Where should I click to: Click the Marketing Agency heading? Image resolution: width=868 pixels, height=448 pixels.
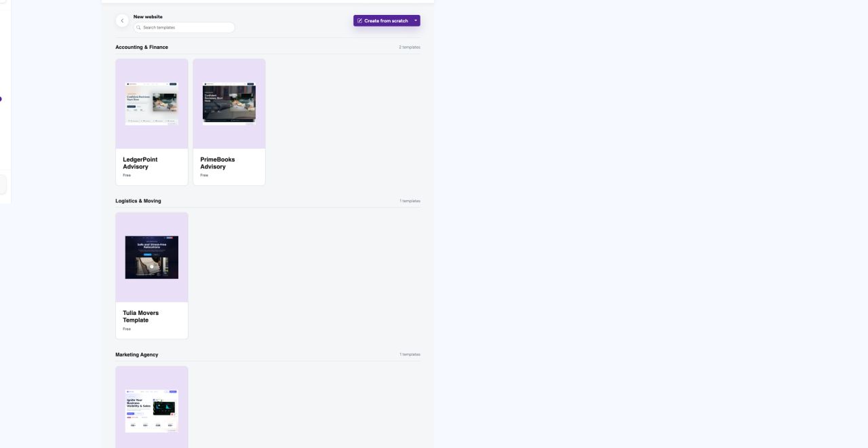click(x=137, y=355)
